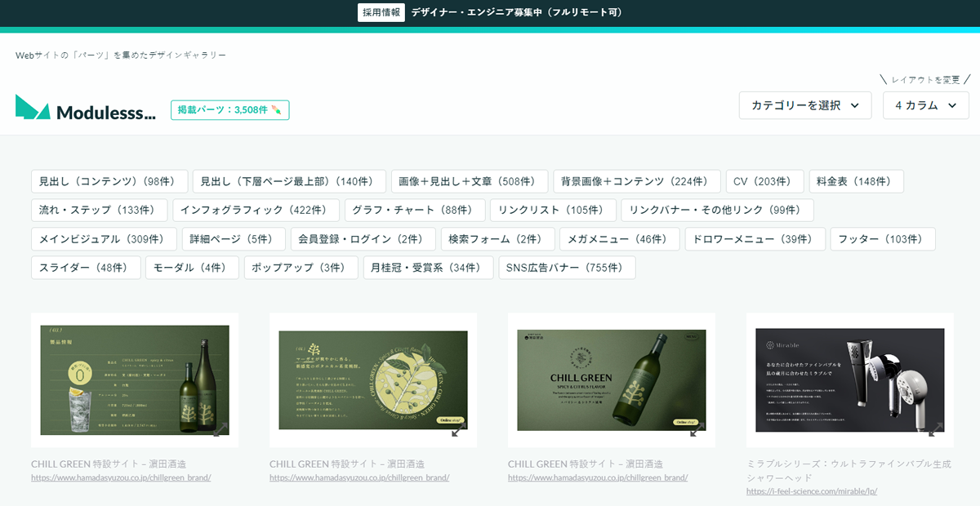Click expand icon on the circular olive illustration image

pyautogui.click(x=459, y=429)
